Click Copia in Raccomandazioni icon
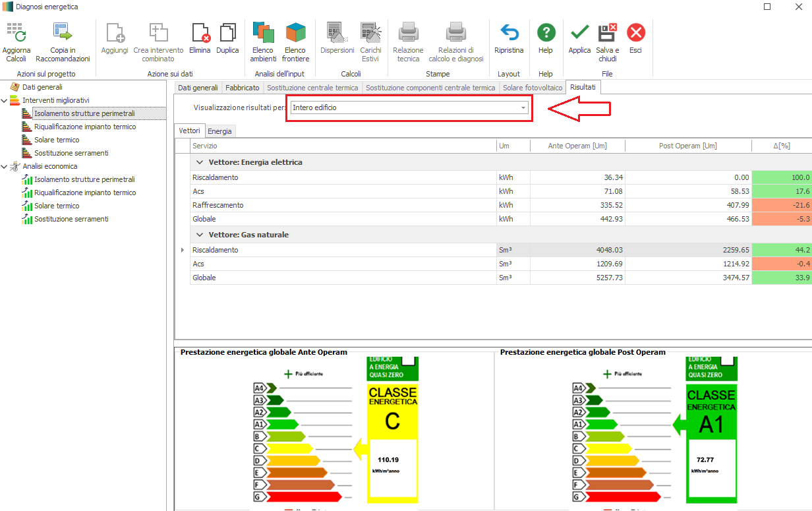The width and height of the screenshot is (812, 511). [63, 33]
